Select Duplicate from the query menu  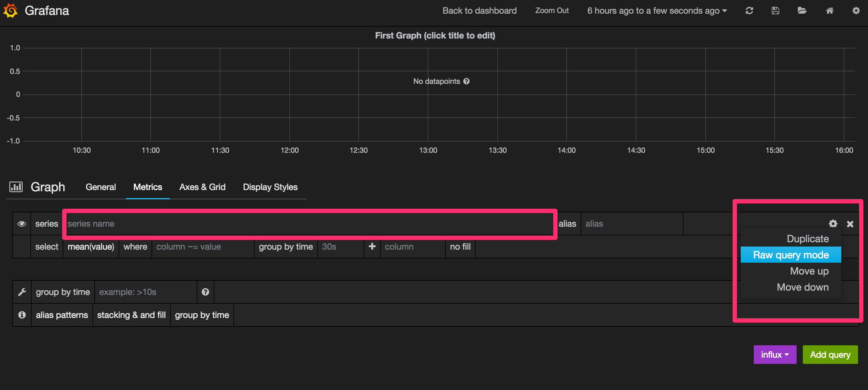(x=807, y=239)
